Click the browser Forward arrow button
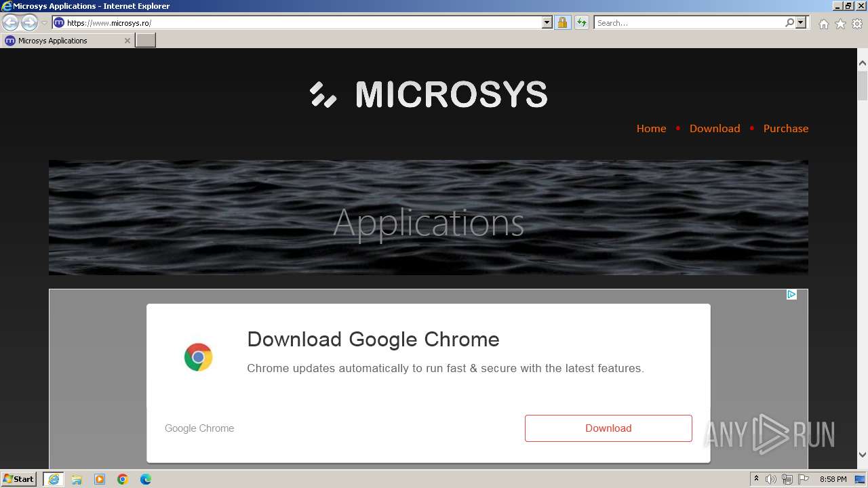868x488 pixels. pos(29,23)
